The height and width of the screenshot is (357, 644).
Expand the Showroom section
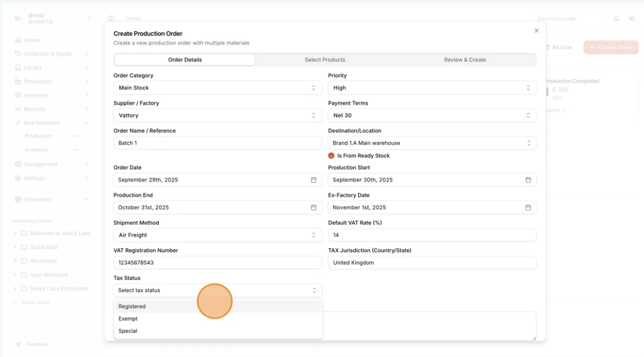click(x=86, y=200)
